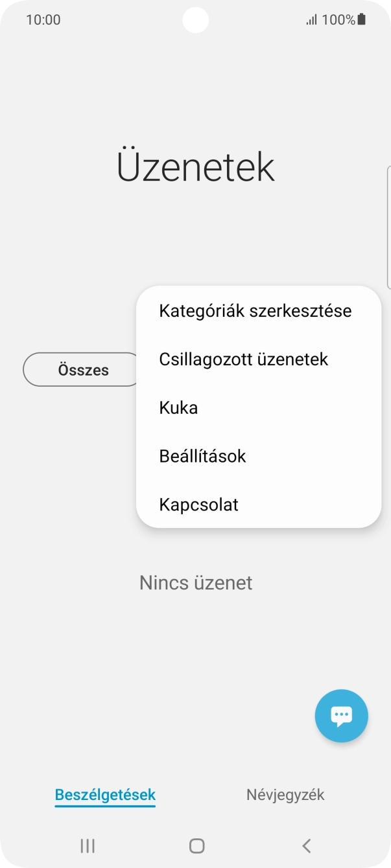The image size is (391, 868).
Task: Choose Kapcsolat in the menu
Action: 199,505
